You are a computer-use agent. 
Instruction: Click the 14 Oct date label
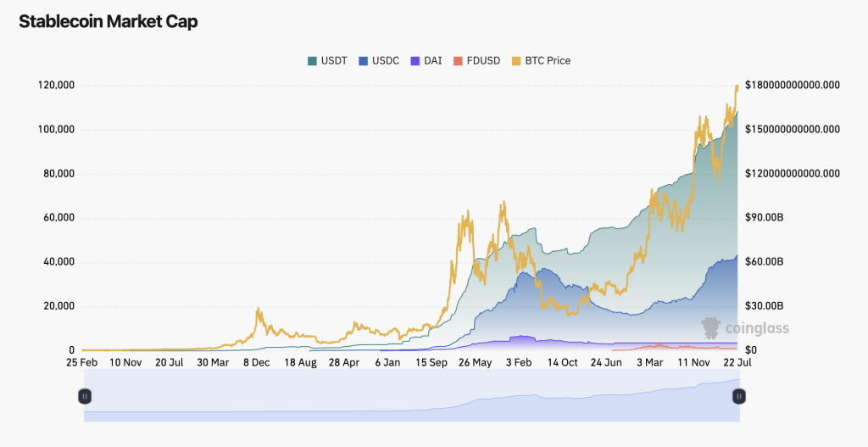pos(563,363)
